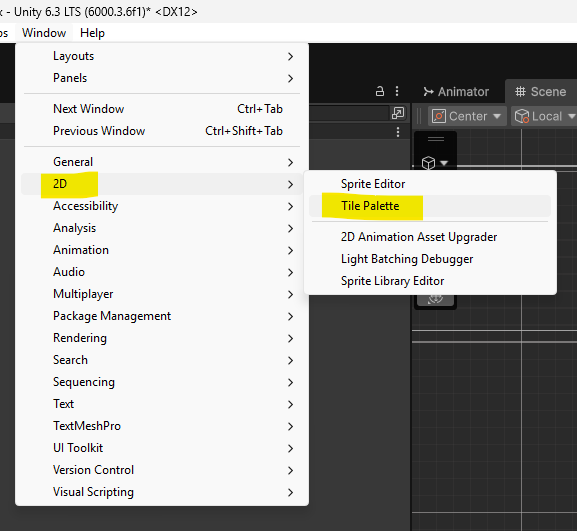Open panel options kebab menu beside lock
Image resolution: width=577 pixels, height=531 pixels.
point(397,91)
